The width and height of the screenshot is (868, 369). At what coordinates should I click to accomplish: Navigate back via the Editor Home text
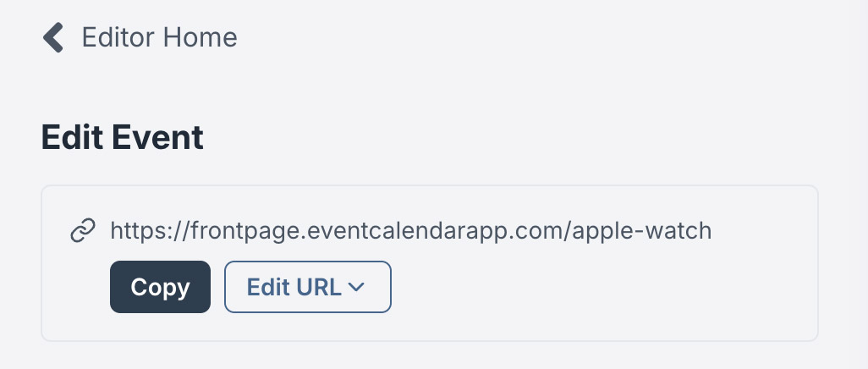(159, 38)
